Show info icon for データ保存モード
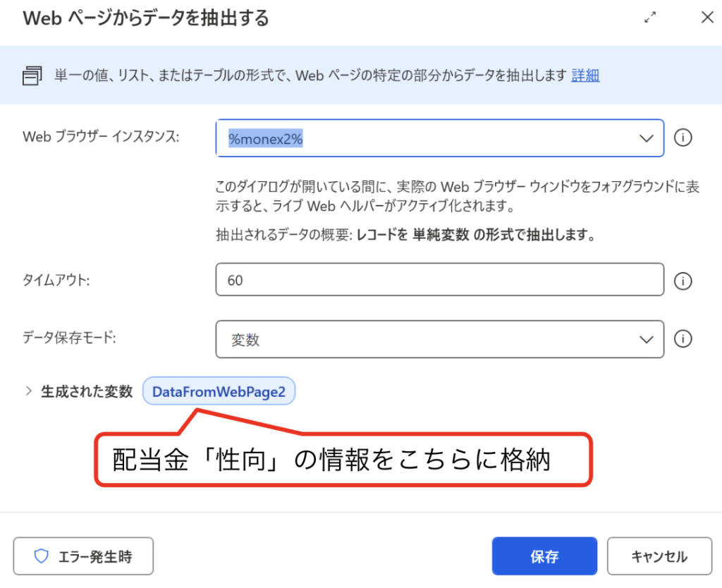722x588 pixels. (x=683, y=339)
